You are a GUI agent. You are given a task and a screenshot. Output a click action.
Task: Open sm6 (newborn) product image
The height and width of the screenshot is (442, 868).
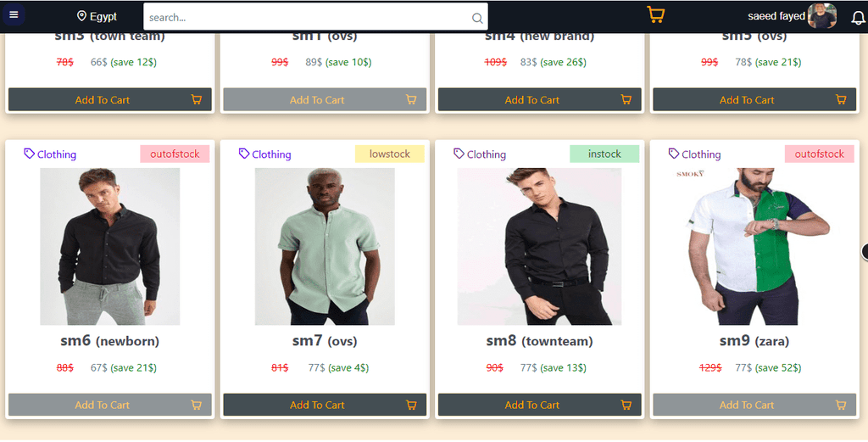pos(110,247)
